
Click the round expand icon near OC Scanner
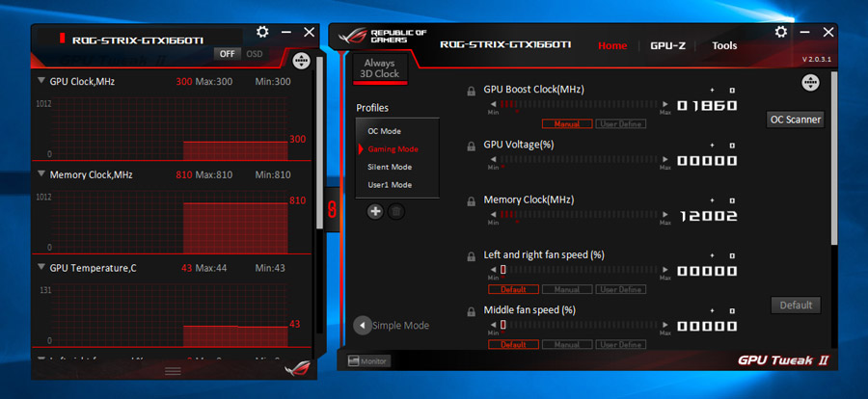pos(810,83)
